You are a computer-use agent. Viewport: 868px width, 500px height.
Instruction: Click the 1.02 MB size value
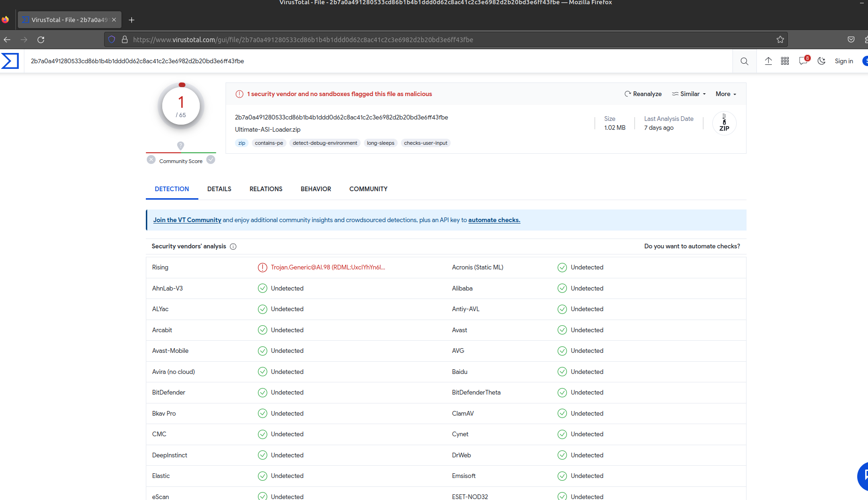(x=615, y=127)
